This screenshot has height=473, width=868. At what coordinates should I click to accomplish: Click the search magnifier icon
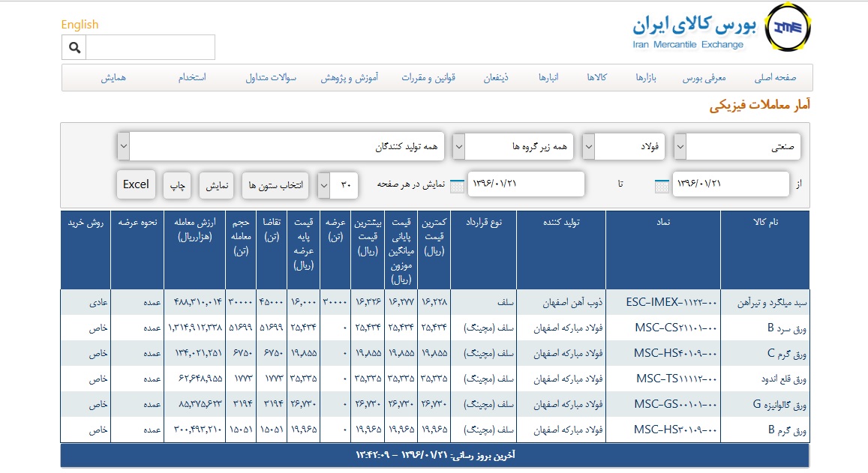tap(74, 48)
